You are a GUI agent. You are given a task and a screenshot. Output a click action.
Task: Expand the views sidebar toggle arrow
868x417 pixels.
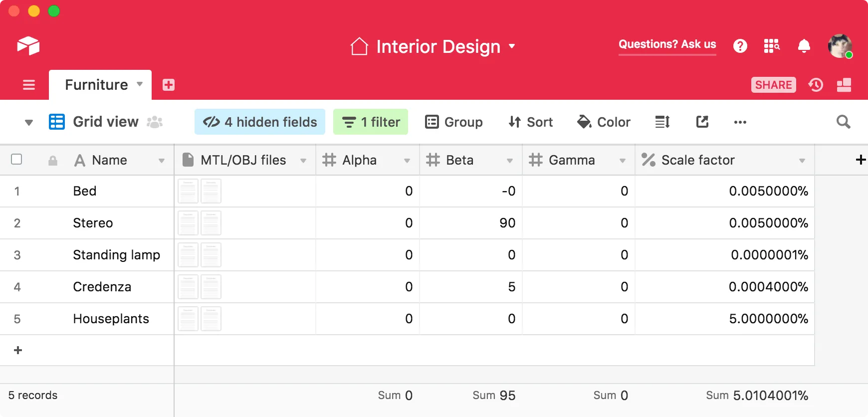pos(29,122)
